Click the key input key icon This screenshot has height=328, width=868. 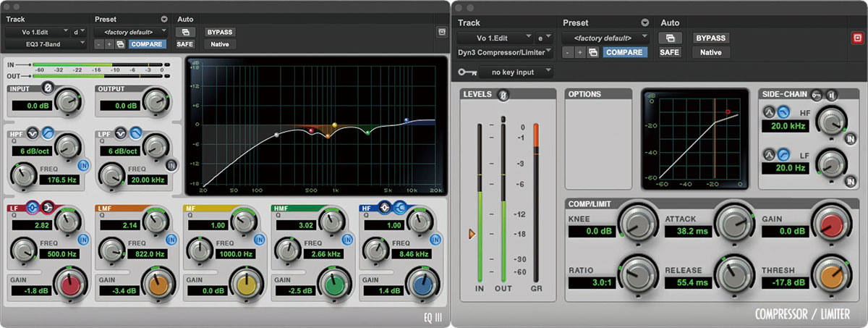[467, 72]
